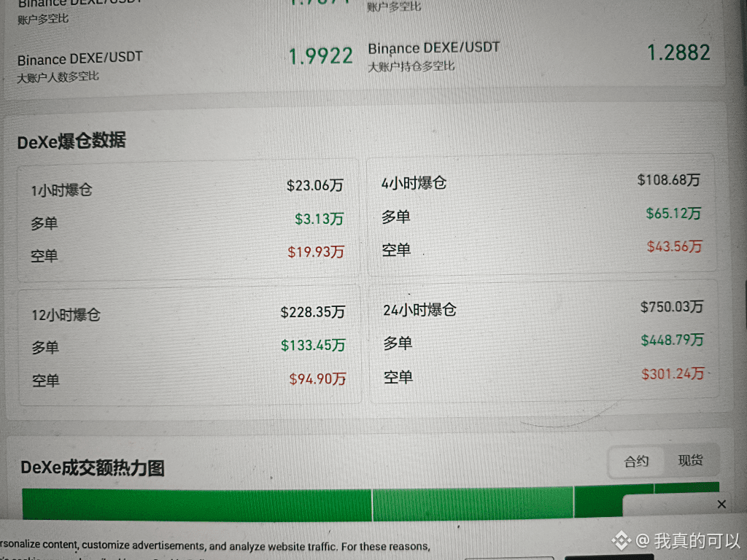This screenshot has height=560, width=747.
Task: Click 空单 label in 12小时爆仓 card
Action: [x=46, y=381]
